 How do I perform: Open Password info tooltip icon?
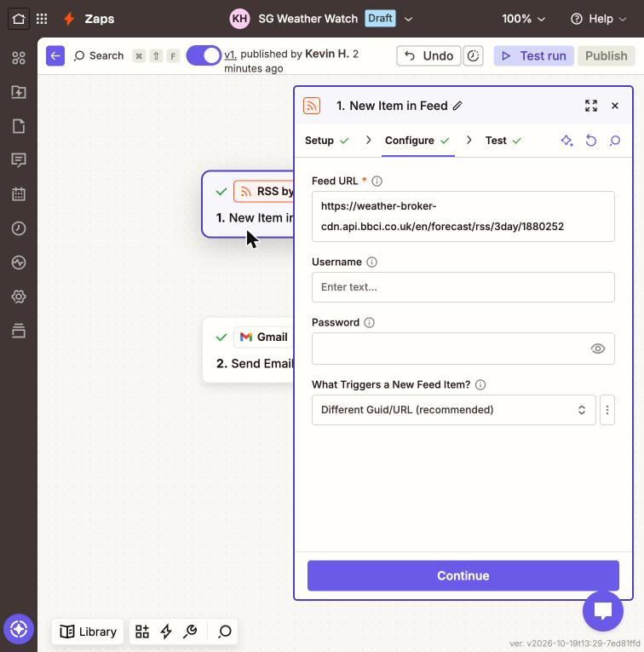[370, 322]
